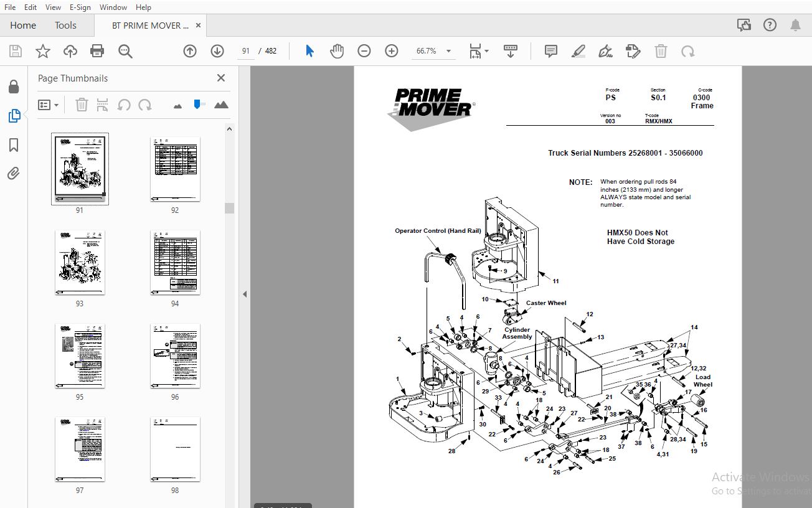The image size is (812, 508).
Task: Open the Stamp tool in the toolbar
Action: (633, 51)
